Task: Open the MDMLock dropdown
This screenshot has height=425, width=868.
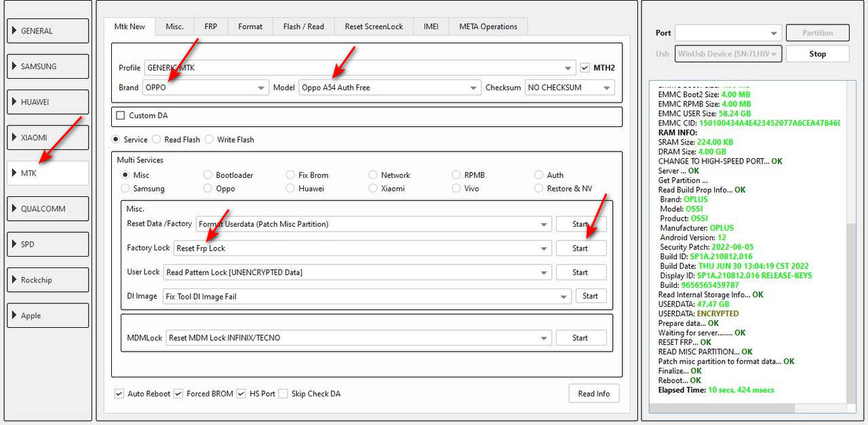Action: [x=359, y=338]
